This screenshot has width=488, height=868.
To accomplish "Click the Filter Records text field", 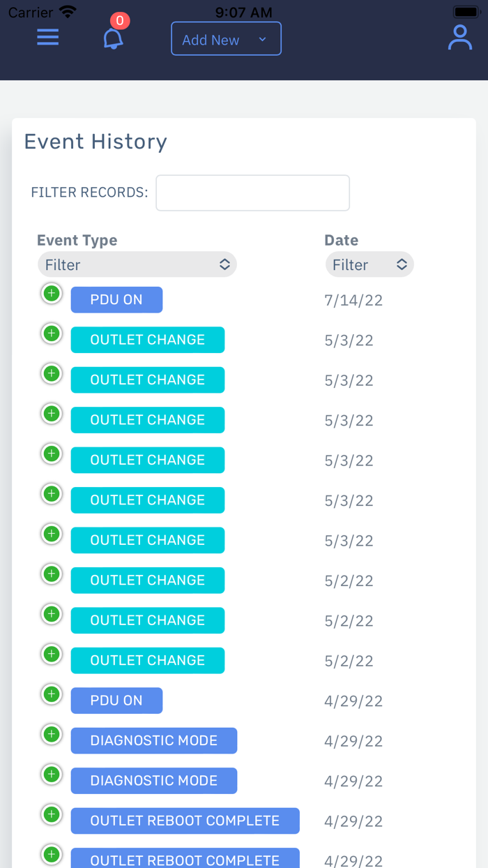I will (x=252, y=193).
